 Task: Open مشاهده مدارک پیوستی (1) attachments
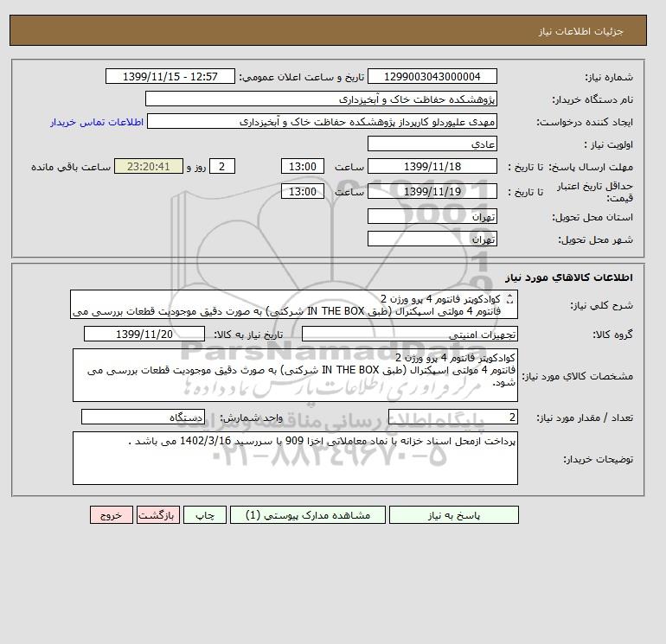pyautogui.click(x=308, y=515)
